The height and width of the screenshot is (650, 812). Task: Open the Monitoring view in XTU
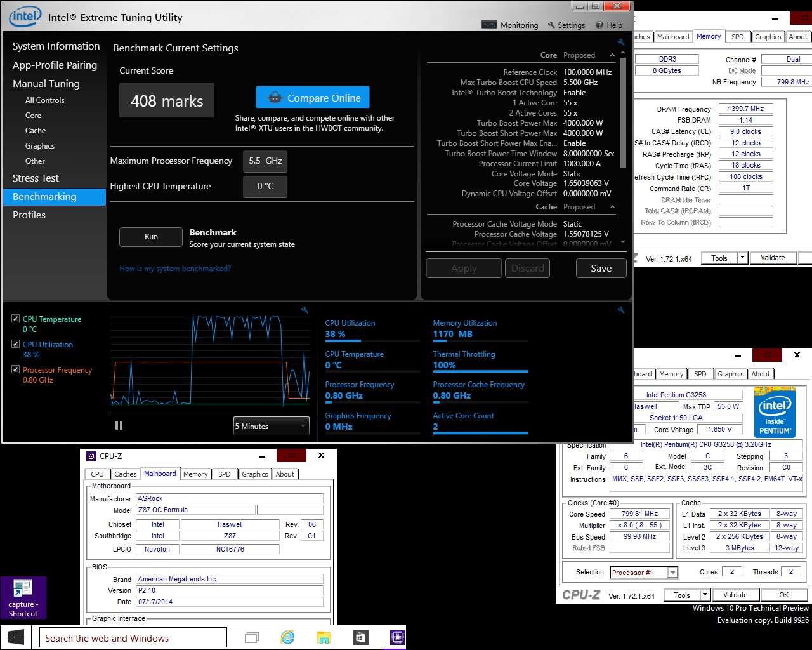pyautogui.click(x=510, y=25)
